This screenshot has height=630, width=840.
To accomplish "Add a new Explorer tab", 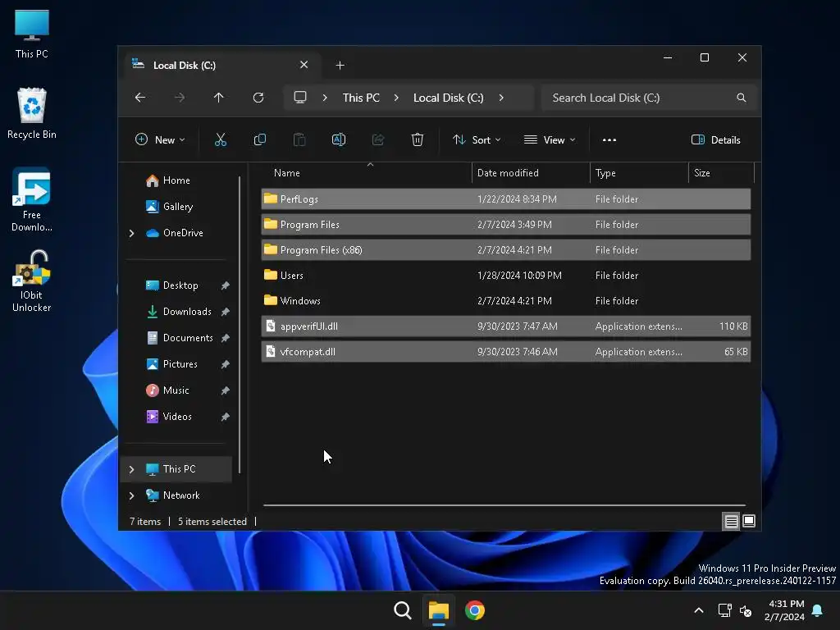I will click(340, 66).
